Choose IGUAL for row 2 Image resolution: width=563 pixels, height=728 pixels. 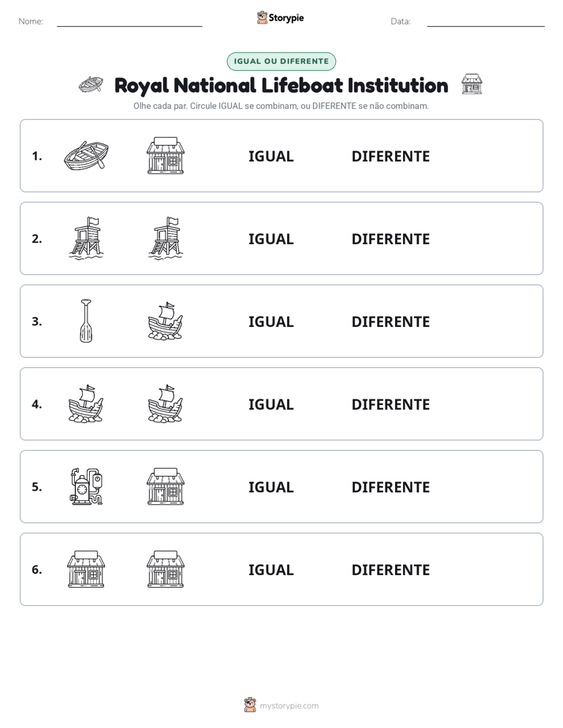[x=270, y=239]
